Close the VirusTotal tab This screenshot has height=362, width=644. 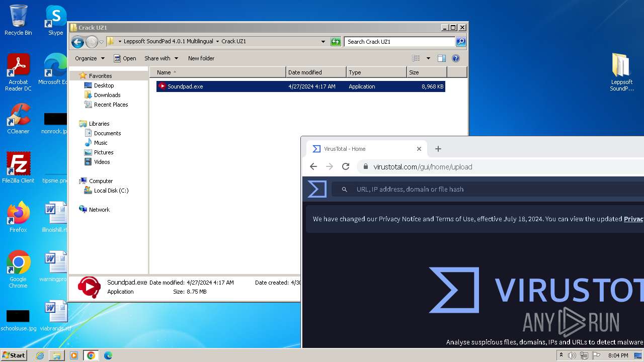tap(419, 149)
